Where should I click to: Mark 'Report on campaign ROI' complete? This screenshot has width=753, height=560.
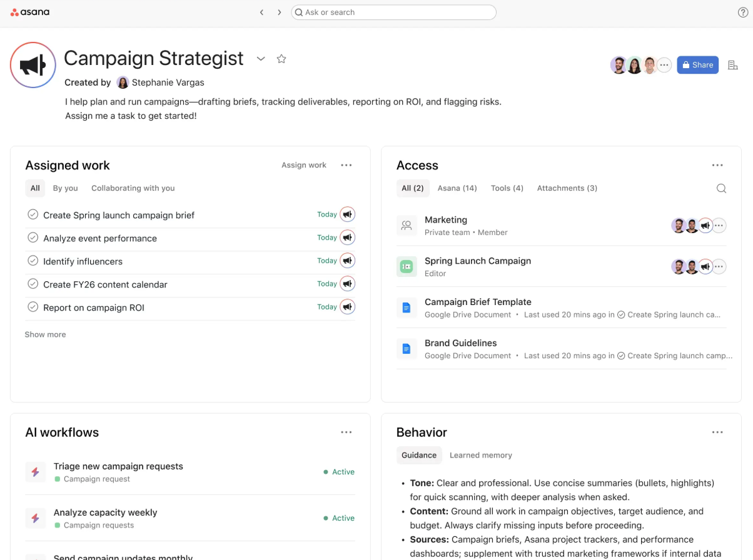tap(33, 307)
